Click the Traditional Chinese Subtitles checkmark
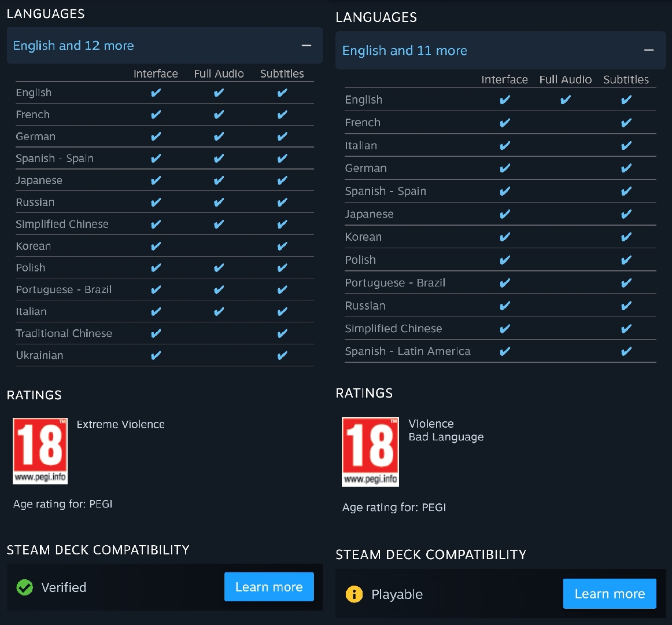The height and width of the screenshot is (625, 672). (x=282, y=333)
